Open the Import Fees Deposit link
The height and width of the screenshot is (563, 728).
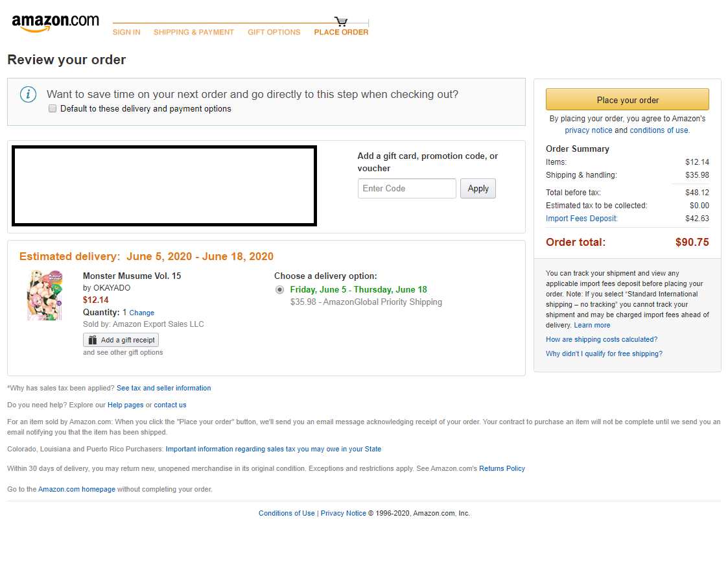click(x=581, y=219)
